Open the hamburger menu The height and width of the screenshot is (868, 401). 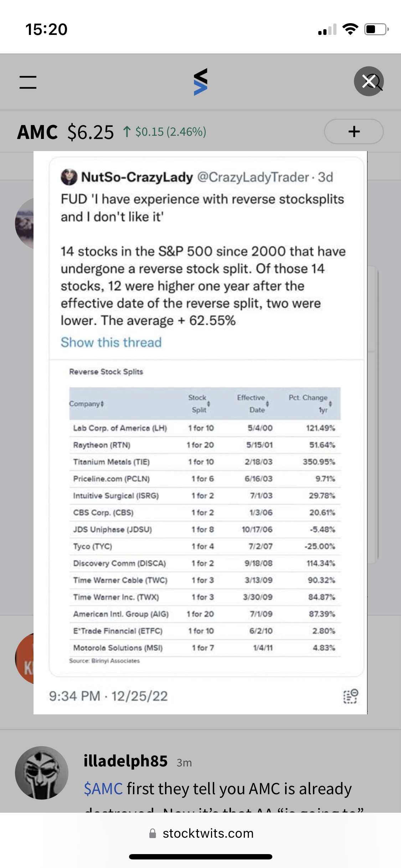pos(28,82)
